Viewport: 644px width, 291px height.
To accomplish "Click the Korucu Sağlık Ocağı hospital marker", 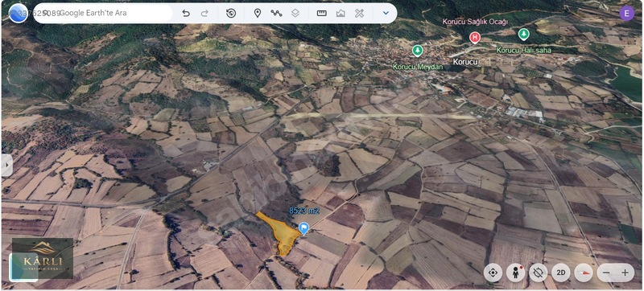I will pyautogui.click(x=475, y=38).
